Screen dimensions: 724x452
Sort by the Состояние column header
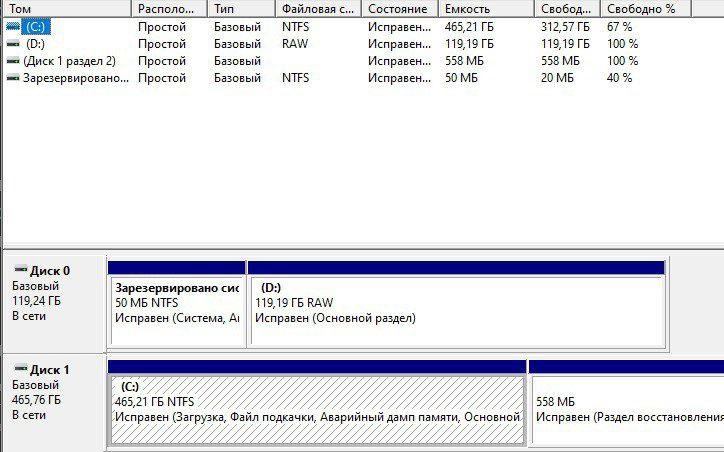(x=400, y=8)
